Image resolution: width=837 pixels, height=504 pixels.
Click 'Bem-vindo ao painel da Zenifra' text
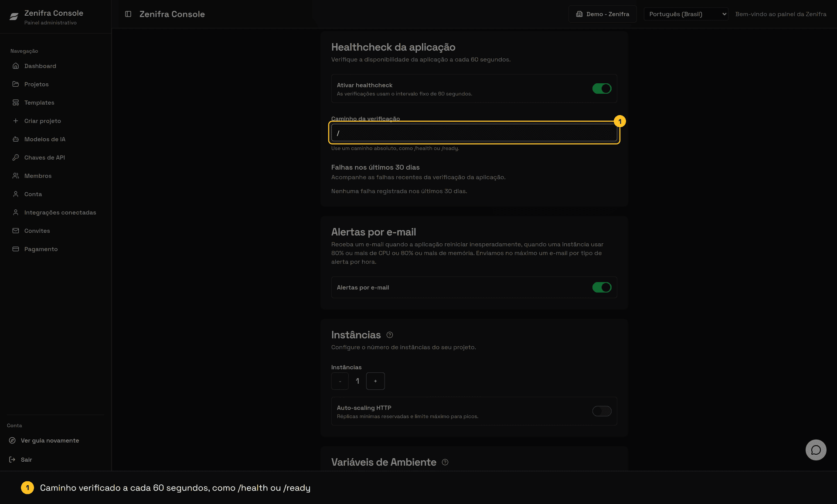click(781, 14)
